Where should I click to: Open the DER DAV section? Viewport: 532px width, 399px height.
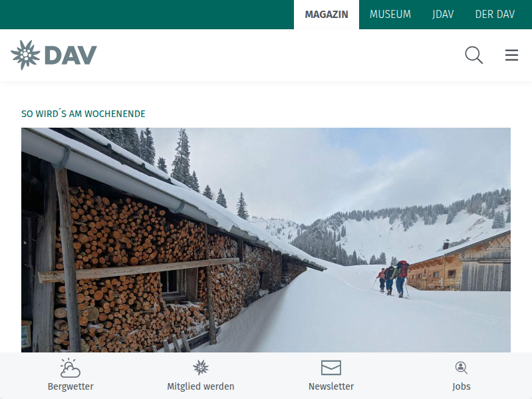coord(495,15)
